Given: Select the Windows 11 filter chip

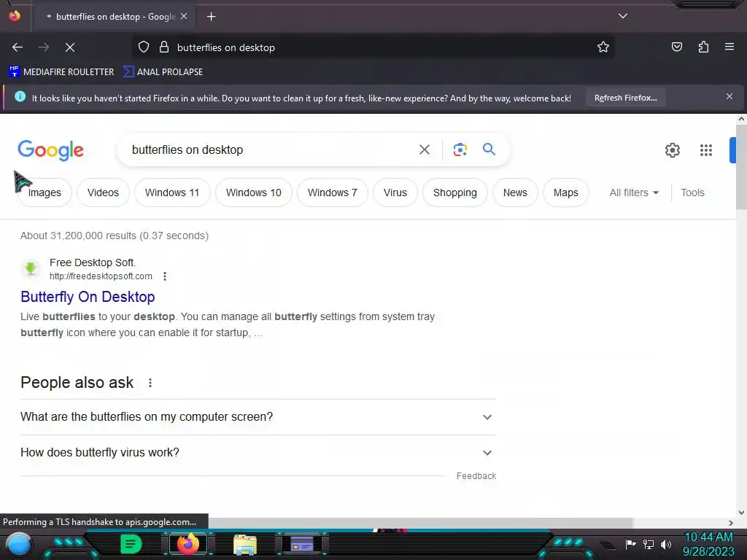Looking at the screenshot, I should tap(172, 192).
